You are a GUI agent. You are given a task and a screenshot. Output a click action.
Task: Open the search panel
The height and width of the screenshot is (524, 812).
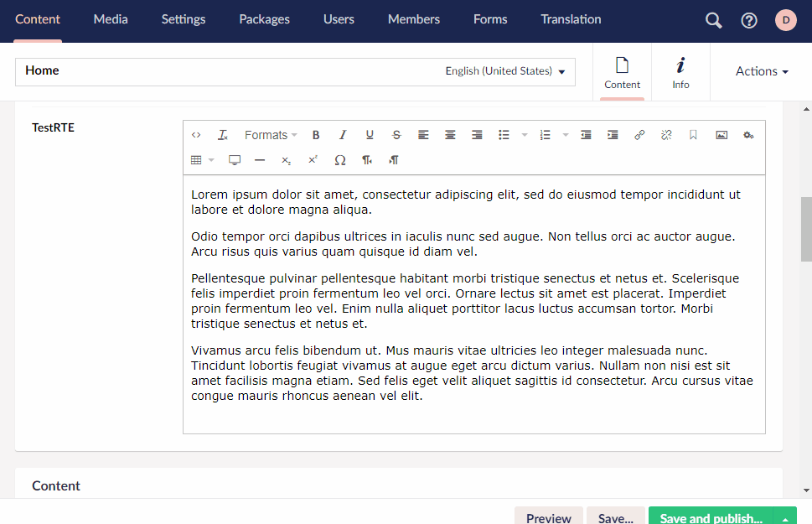[712, 19]
